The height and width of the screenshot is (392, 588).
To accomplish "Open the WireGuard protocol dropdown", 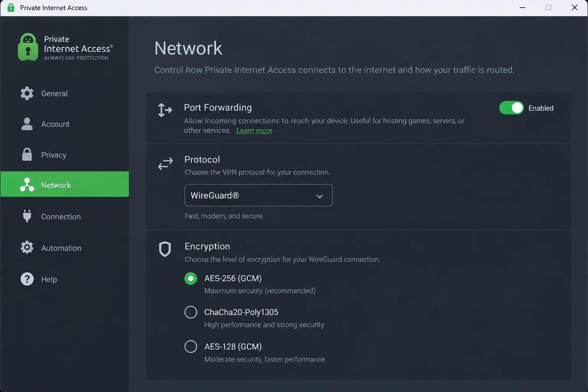I will click(258, 195).
